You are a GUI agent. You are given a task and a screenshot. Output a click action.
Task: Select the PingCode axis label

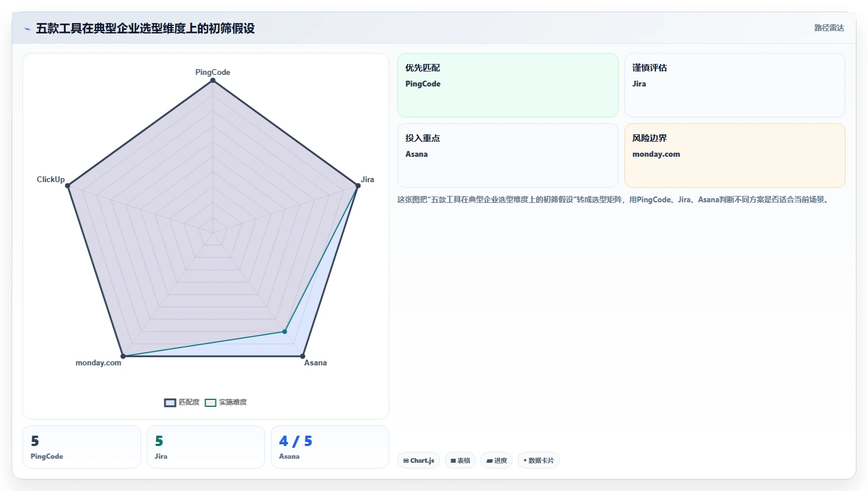click(x=213, y=72)
